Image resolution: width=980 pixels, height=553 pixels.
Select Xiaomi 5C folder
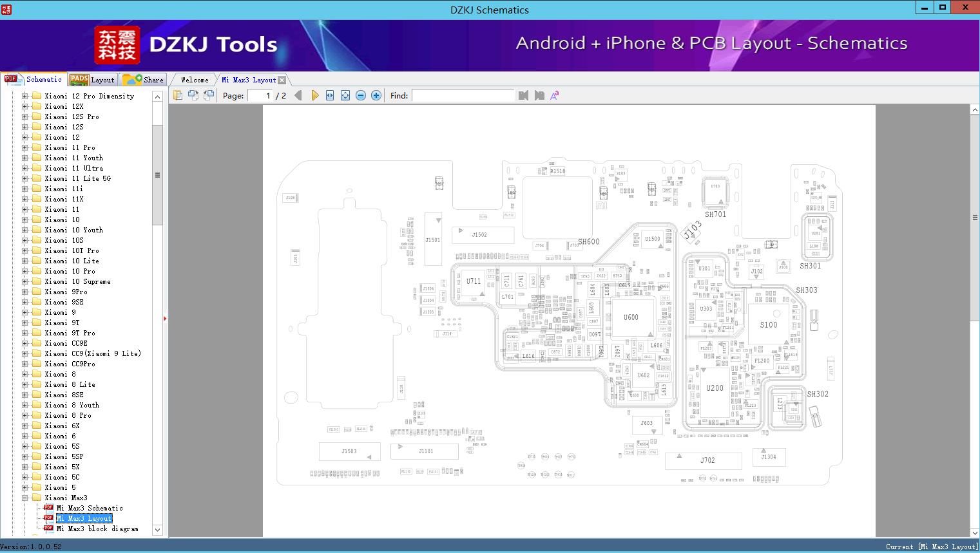[x=62, y=477]
